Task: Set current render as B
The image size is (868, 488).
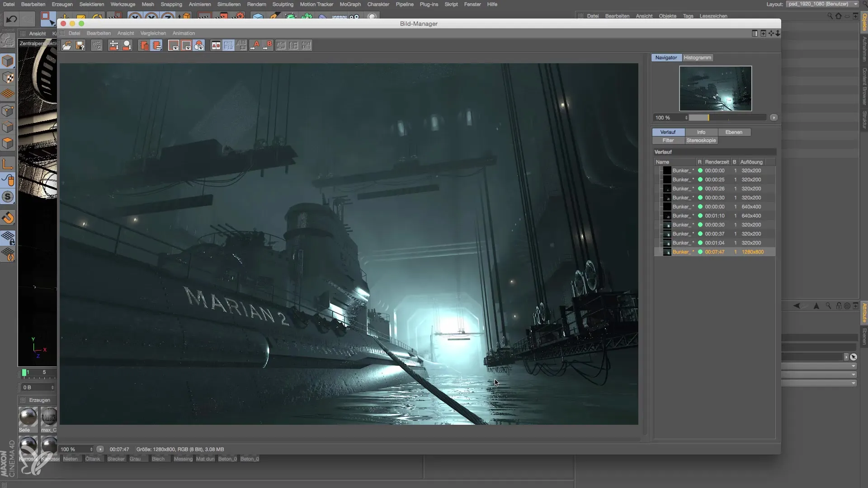Action: (x=268, y=46)
